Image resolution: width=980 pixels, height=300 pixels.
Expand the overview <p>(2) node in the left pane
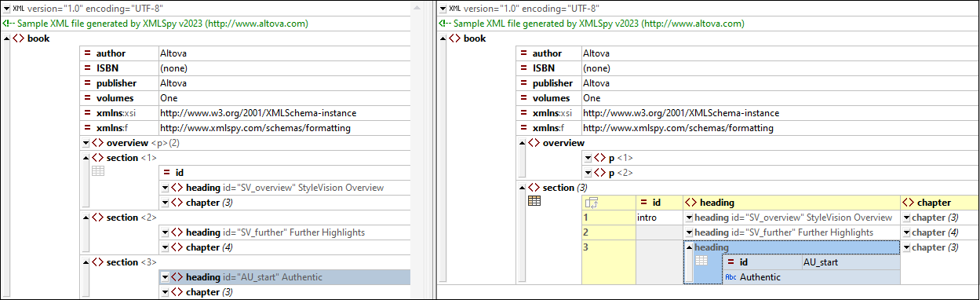[x=86, y=143]
